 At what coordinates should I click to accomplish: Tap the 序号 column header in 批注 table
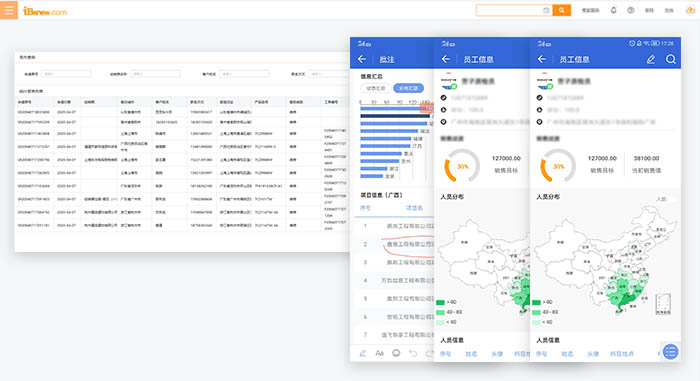pyautogui.click(x=365, y=208)
